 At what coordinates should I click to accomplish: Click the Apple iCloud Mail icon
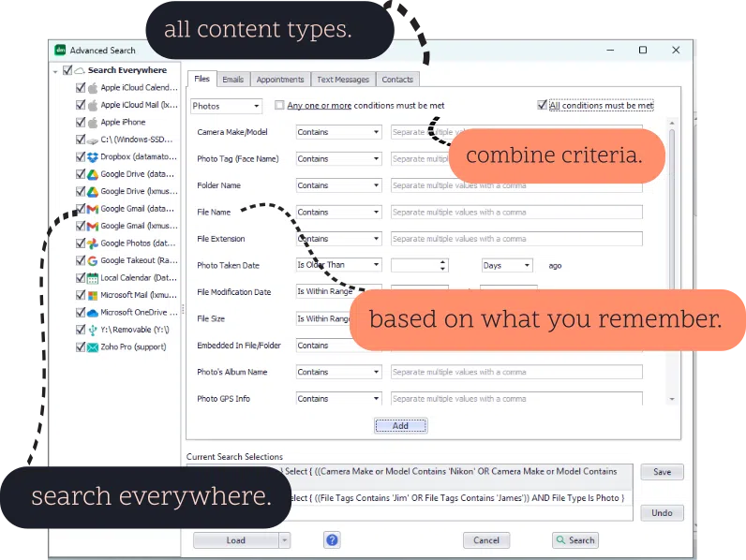93,105
